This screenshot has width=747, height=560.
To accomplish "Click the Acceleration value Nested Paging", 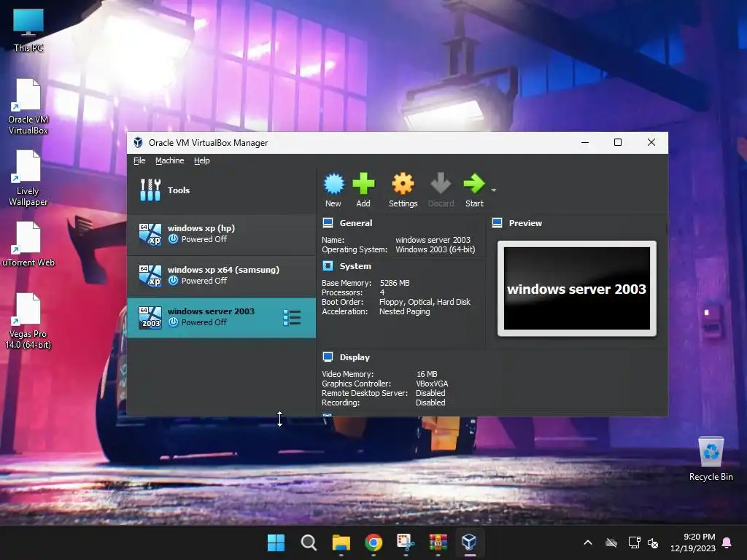I will (x=404, y=311).
